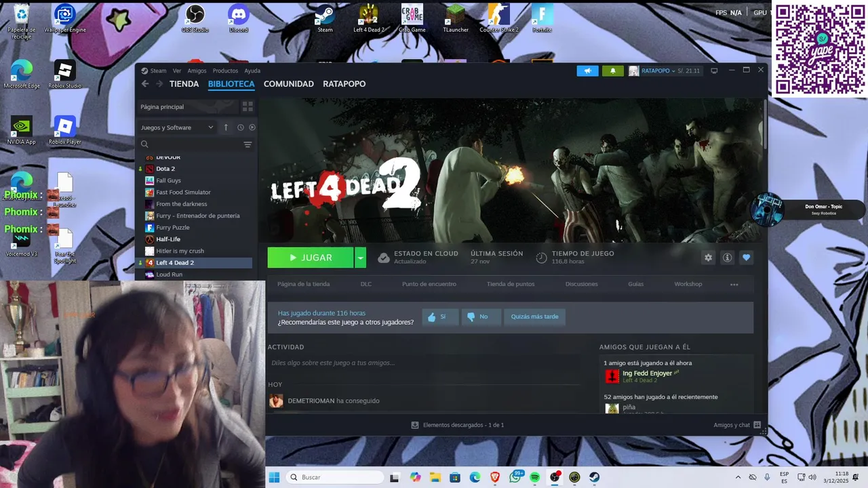This screenshot has width=868, height=488.
Task: Open the Ver menu
Action: (x=177, y=70)
